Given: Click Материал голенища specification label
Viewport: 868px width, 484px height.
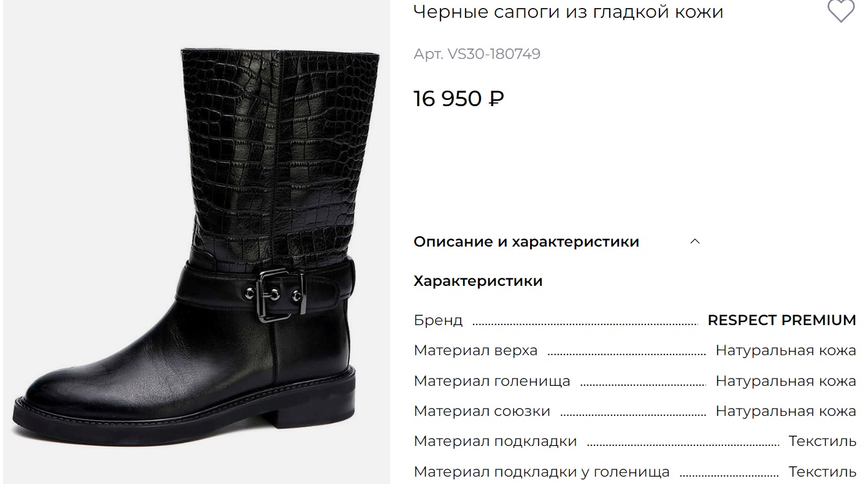Looking at the screenshot, I should [492, 381].
